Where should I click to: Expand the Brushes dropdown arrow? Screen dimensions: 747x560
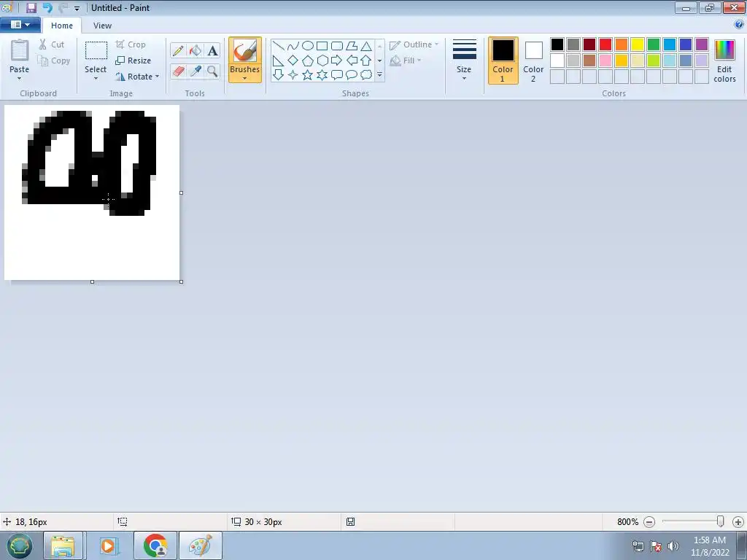(245, 79)
